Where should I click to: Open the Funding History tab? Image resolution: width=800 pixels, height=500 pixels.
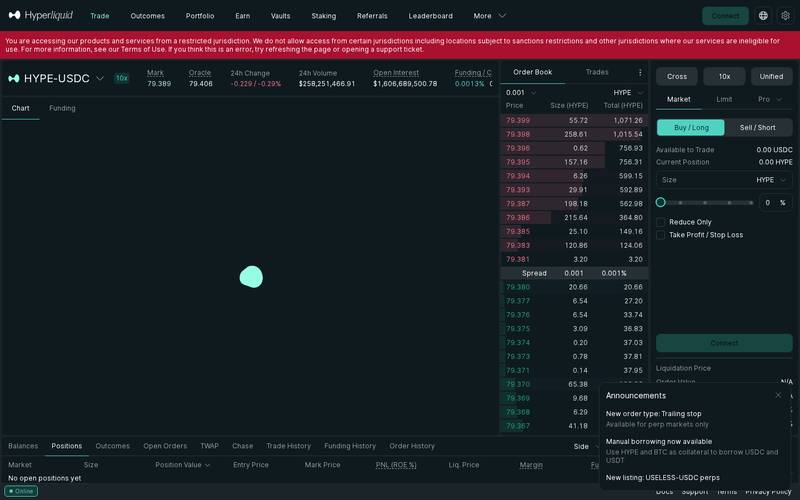pyautogui.click(x=349, y=446)
